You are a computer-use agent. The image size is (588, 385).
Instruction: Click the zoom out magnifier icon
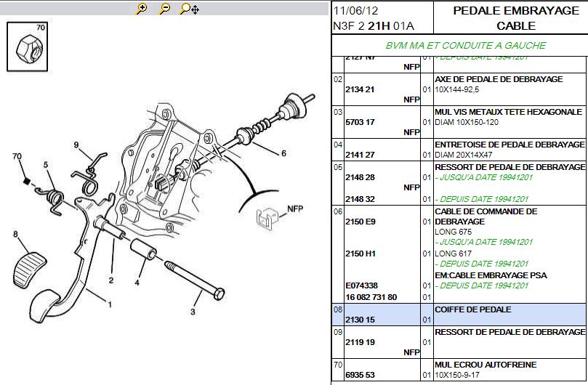(x=165, y=9)
